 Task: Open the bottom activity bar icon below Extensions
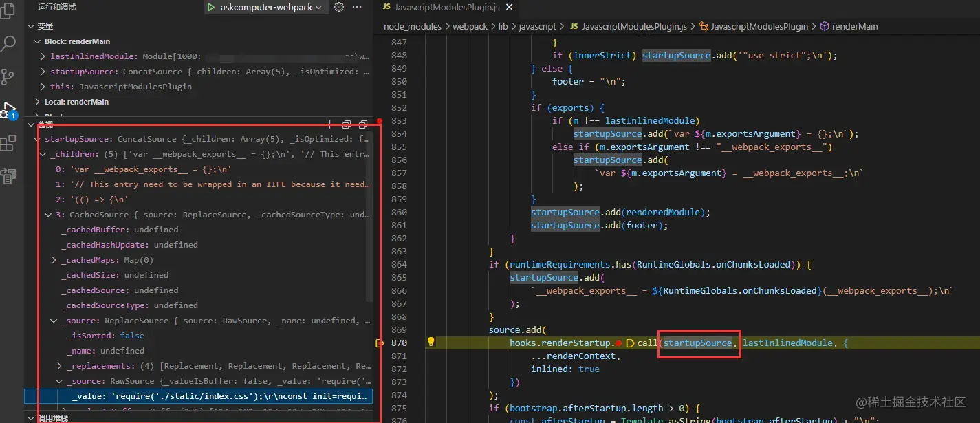tap(8, 176)
